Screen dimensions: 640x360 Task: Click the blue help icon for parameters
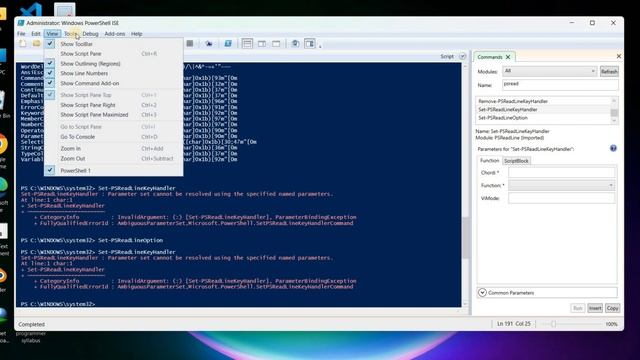613,149
